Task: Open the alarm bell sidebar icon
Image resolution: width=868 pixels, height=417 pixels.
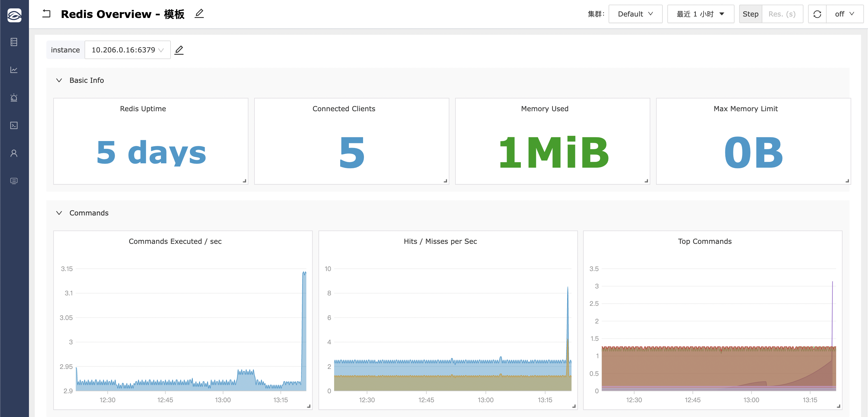Action: point(14,98)
